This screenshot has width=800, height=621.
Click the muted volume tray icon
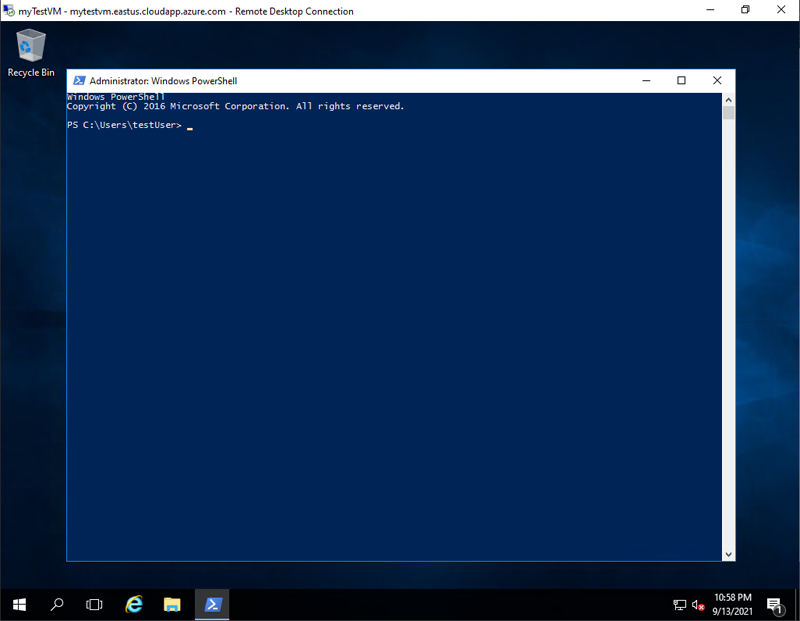(698, 605)
